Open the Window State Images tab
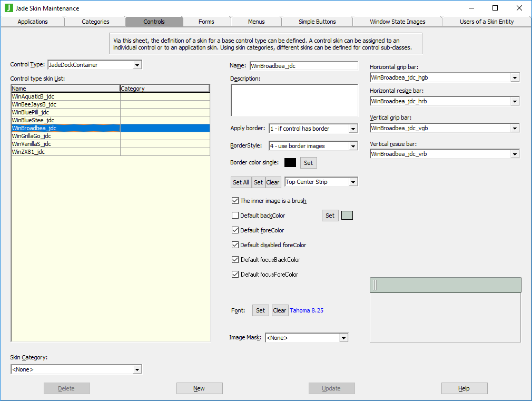 click(397, 22)
